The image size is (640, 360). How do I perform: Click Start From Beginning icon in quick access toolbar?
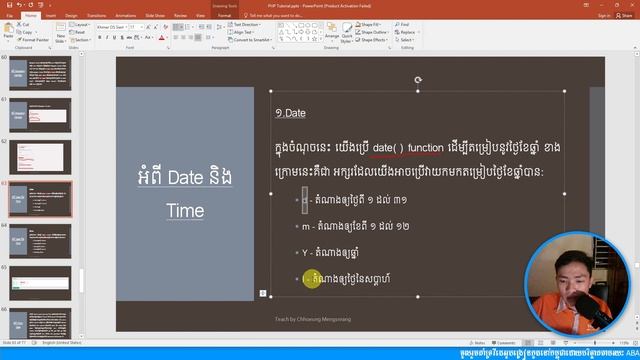pyautogui.click(x=40, y=5)
